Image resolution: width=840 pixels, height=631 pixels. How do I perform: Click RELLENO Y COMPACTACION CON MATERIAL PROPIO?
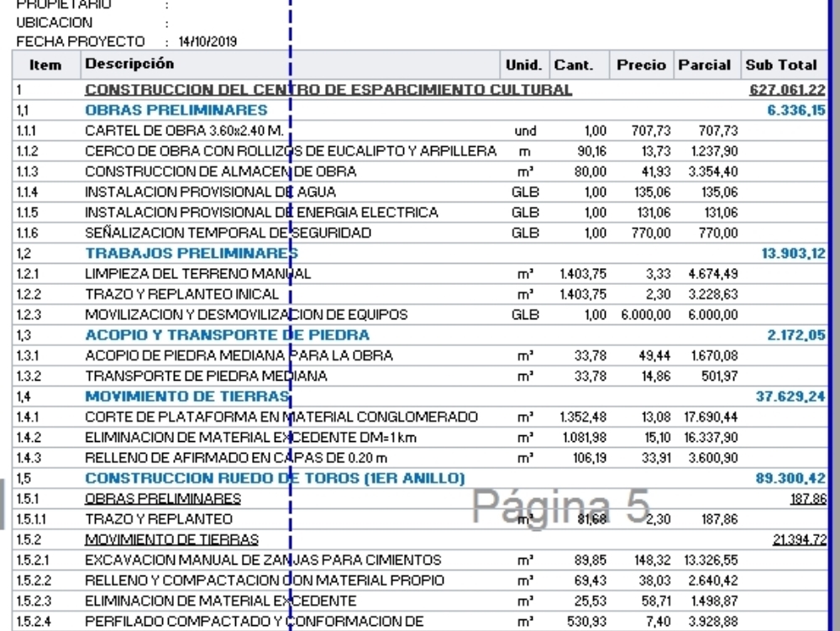tap(265, 580)
